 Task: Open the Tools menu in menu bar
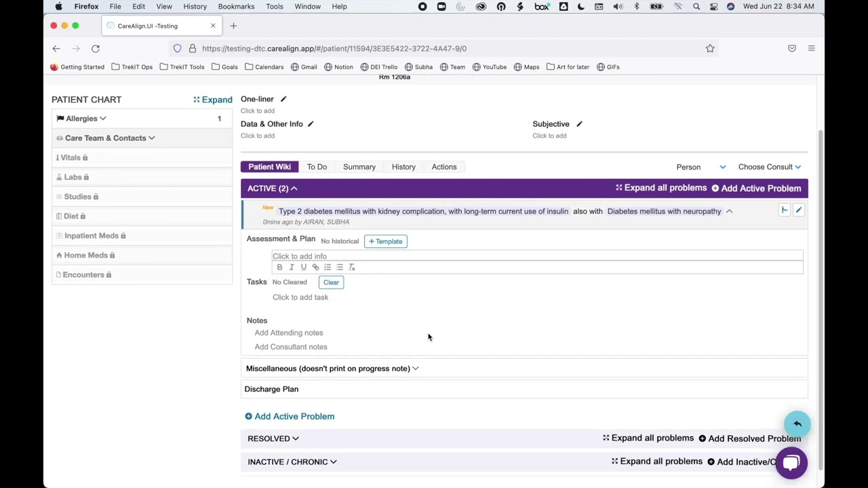275,7
